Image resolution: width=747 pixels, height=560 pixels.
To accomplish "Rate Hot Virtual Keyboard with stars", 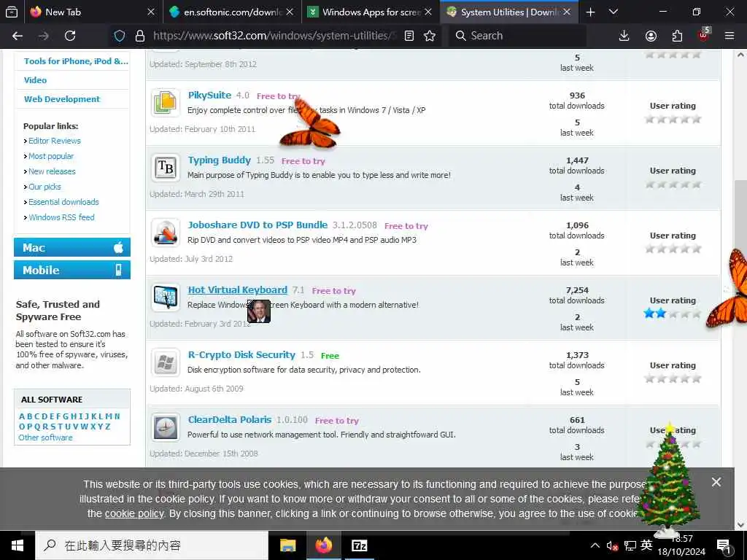I will click(673, 314).
